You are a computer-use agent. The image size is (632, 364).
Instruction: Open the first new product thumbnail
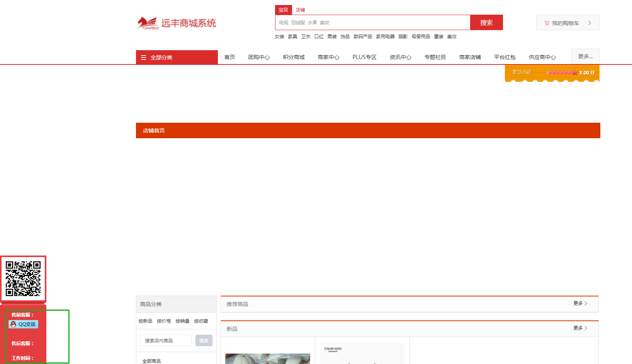(x=268, y=359)
